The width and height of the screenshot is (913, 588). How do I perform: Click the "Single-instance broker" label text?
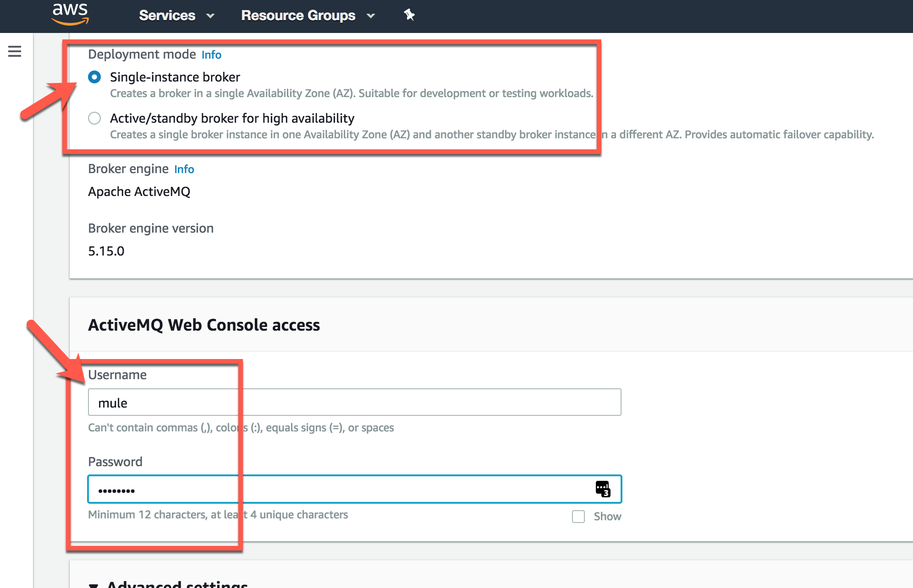175,77
